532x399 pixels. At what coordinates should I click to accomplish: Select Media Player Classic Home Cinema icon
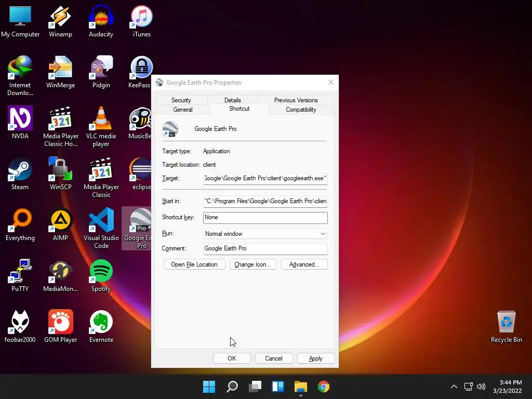[x=60, y=127]
